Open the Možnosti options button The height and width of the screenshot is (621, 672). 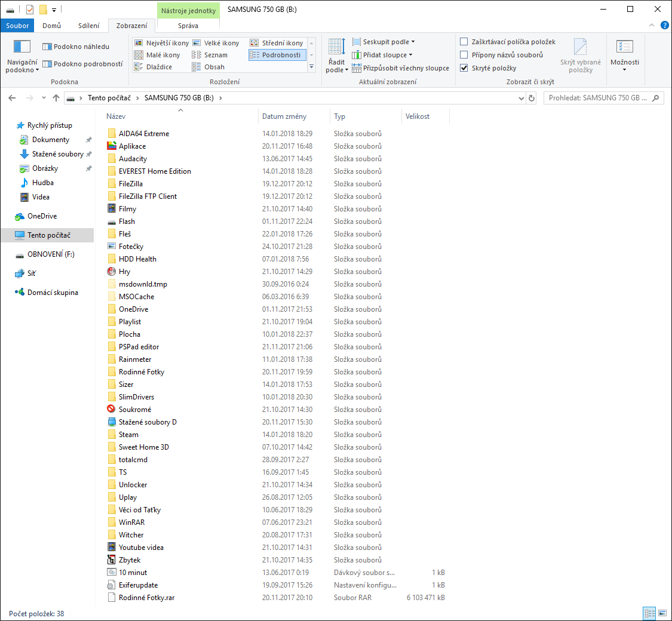click(x=624, y=56)
